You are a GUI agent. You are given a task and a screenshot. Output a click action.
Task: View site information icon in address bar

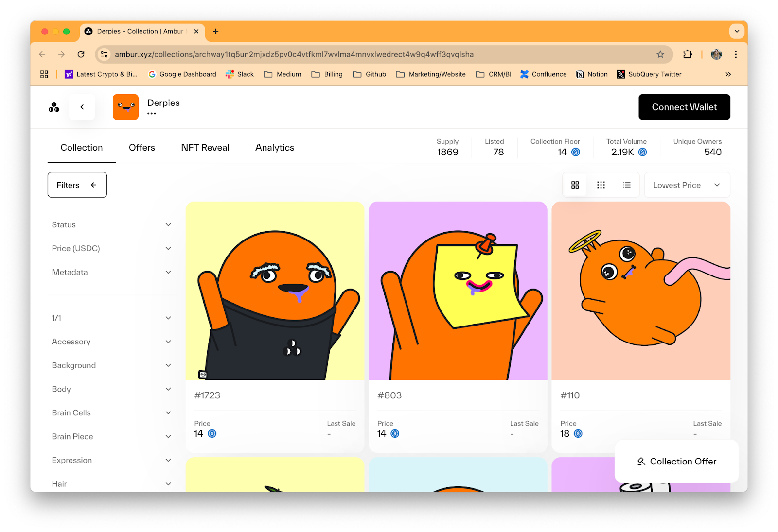click(104, 54)
